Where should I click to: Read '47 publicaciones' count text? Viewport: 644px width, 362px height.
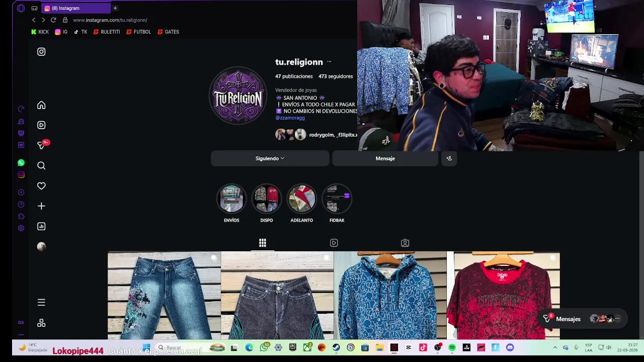pos(294,76)
